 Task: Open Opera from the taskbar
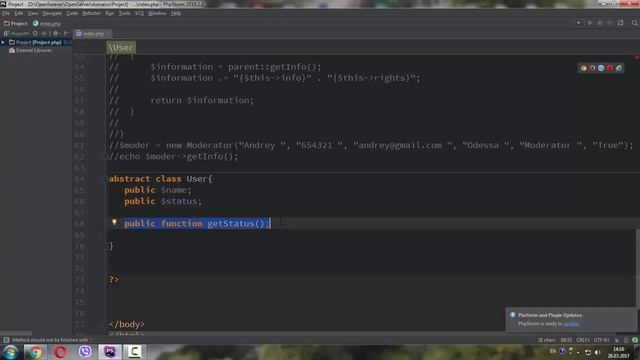pos(60,352)
